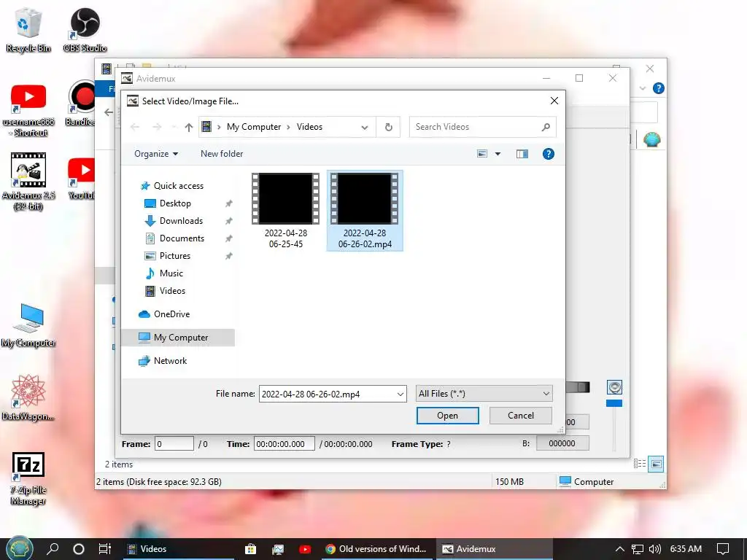Select video file 2022-04-28 06-25-45
This screenshot has height=560, width=747.
[286, 211]
